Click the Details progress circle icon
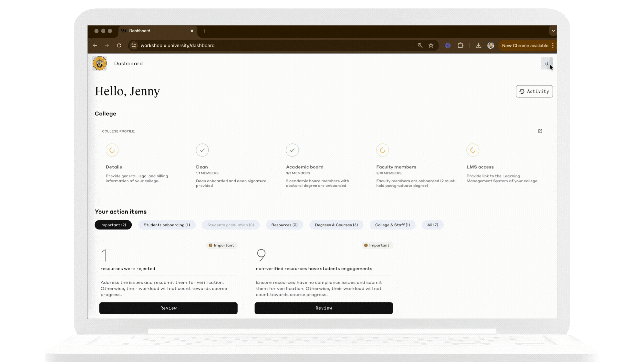Image resolution: width=644 pixels, height=362 pixels. (112, 150)
